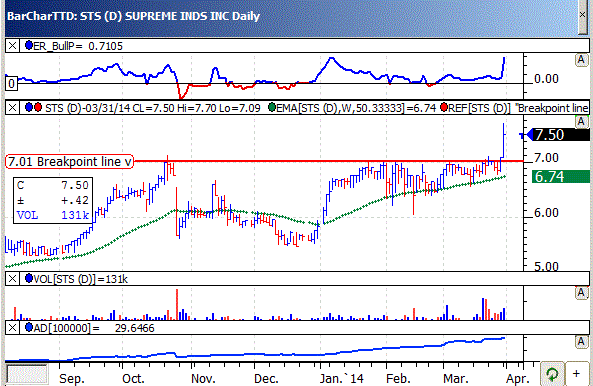Click the 6.00 price axis label
Image resolution: width=593 pixels, height=386 pixels.
pyautogui.click(x=546, y=213)
